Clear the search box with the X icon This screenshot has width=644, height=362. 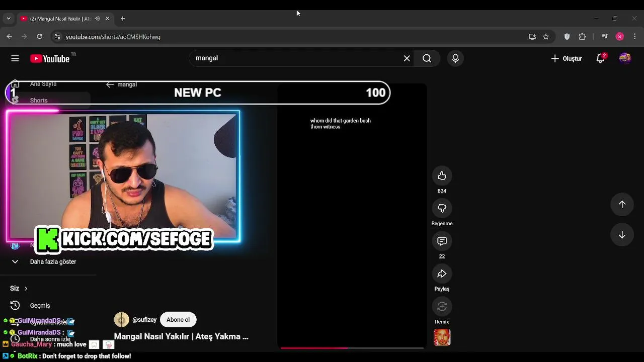tap(407, 58)
